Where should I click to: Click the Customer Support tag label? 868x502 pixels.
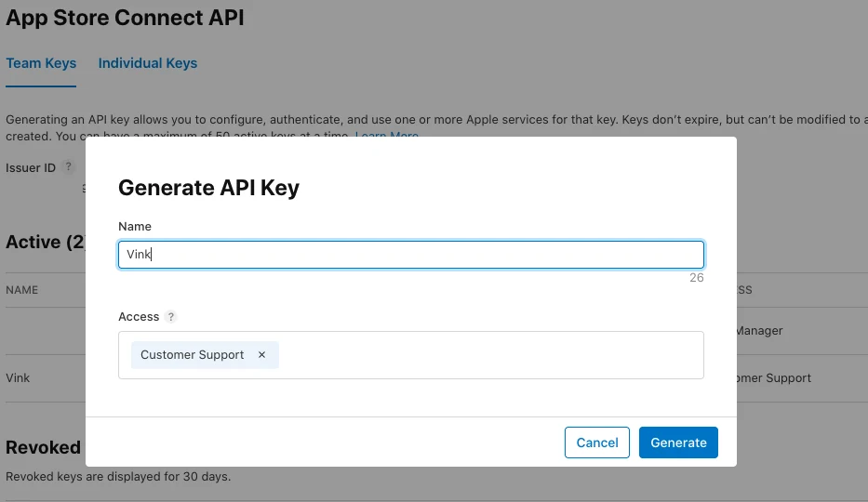(x=192, y=355)
